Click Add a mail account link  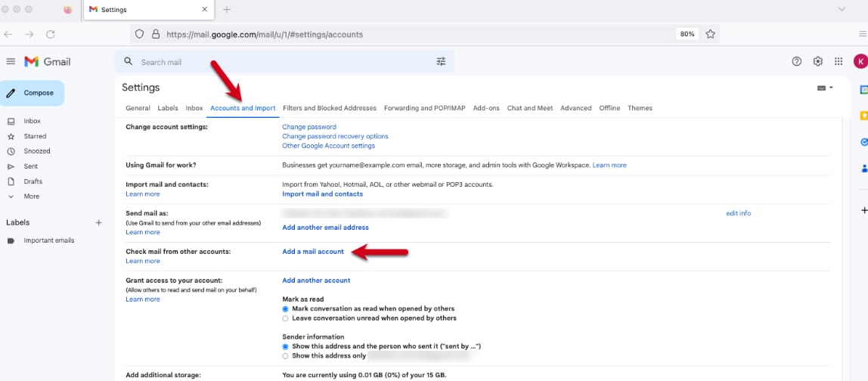[313, 252]
